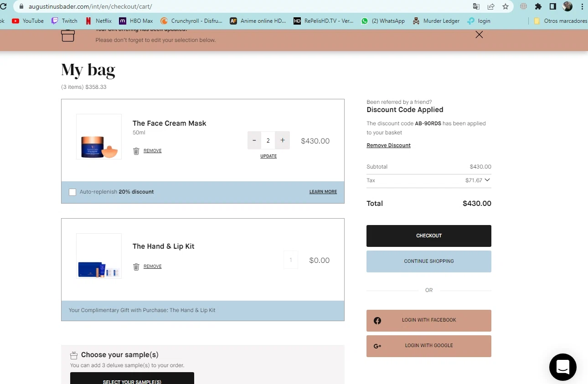Open The Hand & Lip Kit product thumbnail
The width and height of the screenshot is (588, 384).
click(x=99, y=256)
